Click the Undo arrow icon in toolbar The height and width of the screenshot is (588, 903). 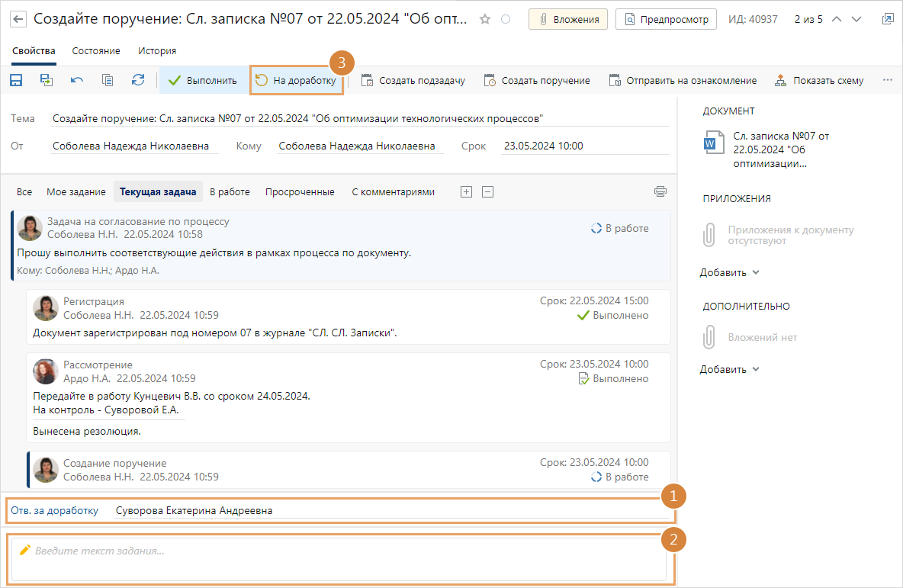[x=77, y=80]
